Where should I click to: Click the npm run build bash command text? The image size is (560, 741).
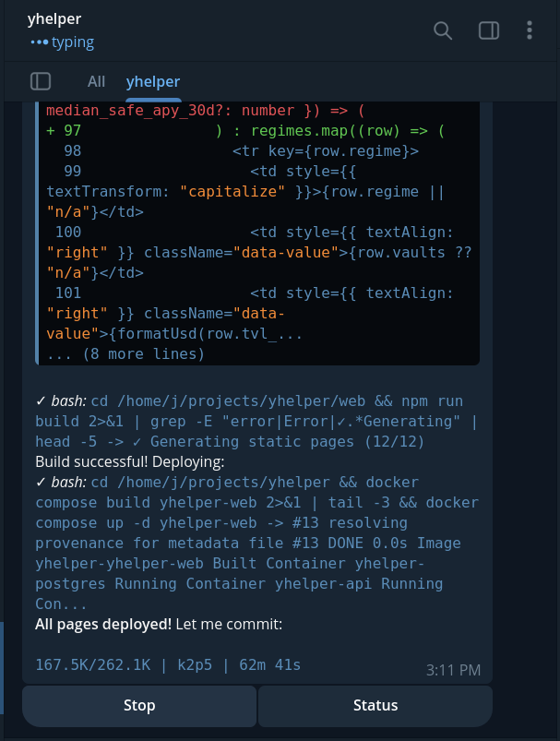(x=256, y=422)
